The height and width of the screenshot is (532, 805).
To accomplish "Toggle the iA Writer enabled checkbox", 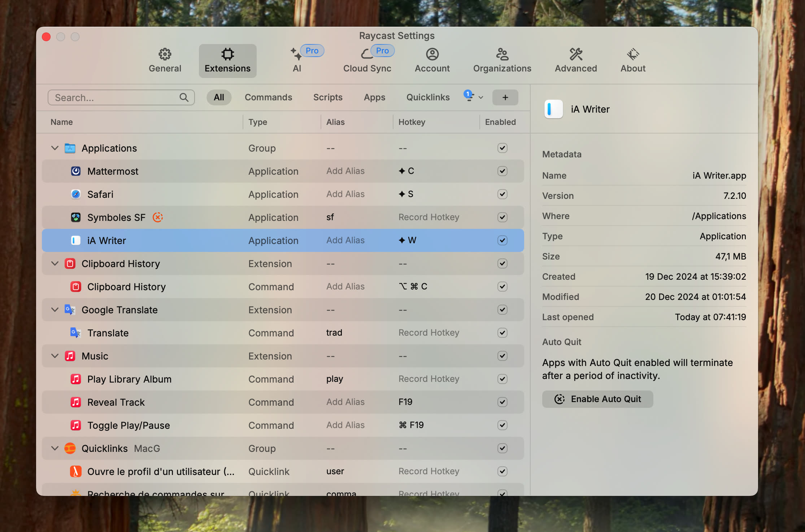I will [x=502, y=240].
